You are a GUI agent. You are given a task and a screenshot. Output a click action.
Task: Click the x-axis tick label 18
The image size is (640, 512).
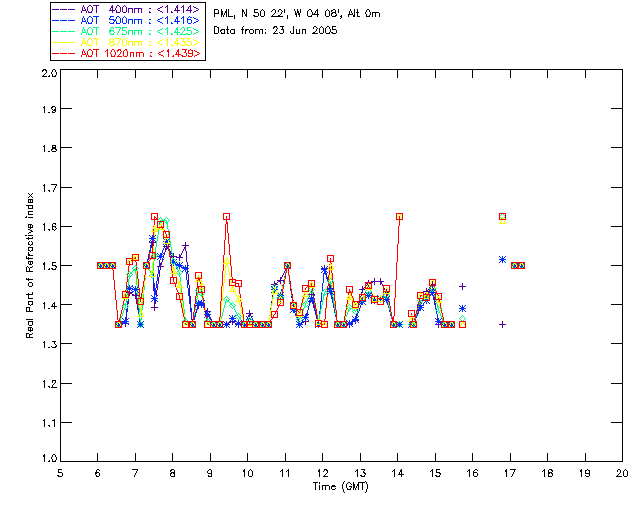[x=547, y=473]
